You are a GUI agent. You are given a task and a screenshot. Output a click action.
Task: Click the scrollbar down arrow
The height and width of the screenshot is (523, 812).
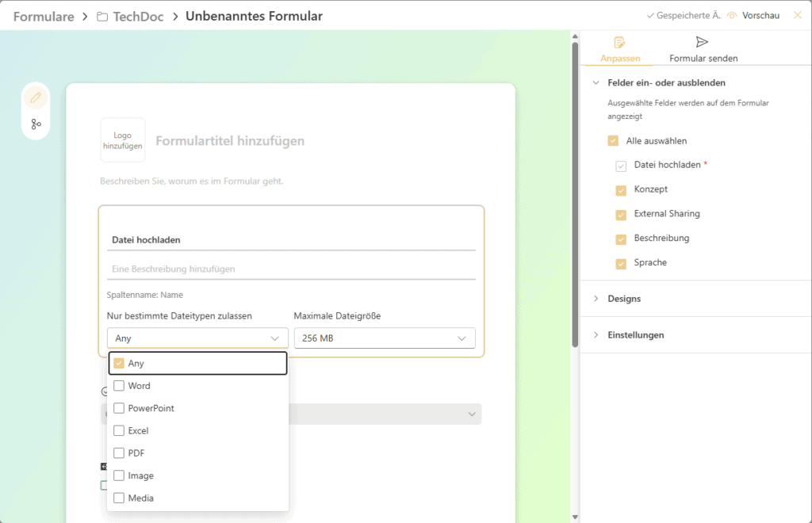click(x=575, y=517)
